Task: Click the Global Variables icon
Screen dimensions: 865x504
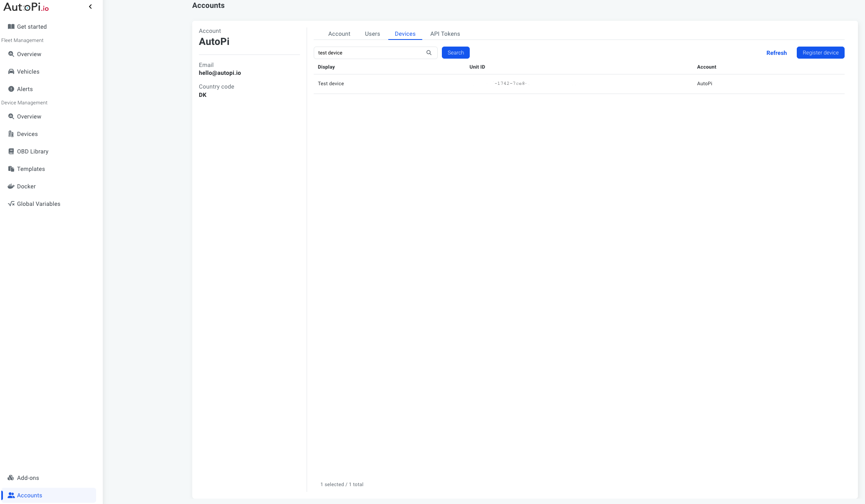Action: (11, 203)
